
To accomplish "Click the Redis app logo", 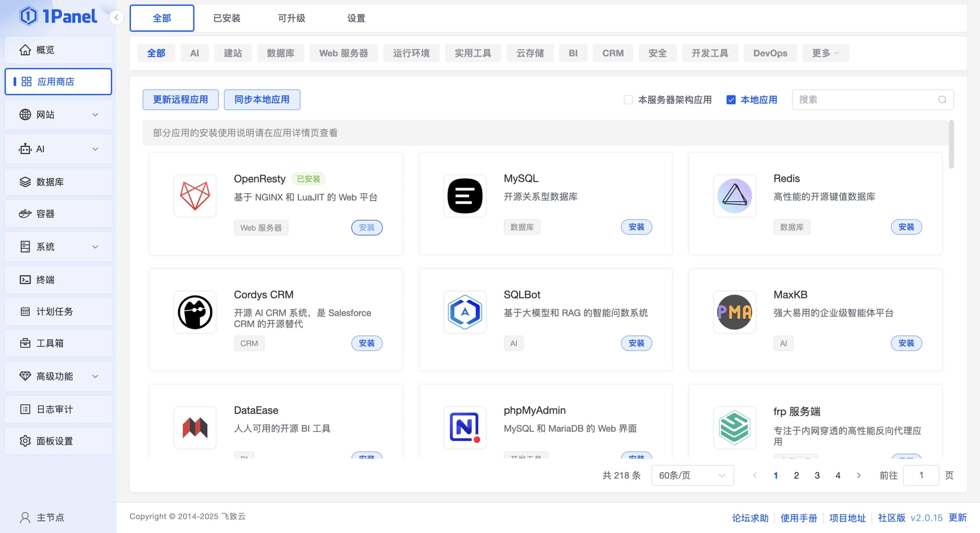I will pyautogui.click(x=734, y=196).
